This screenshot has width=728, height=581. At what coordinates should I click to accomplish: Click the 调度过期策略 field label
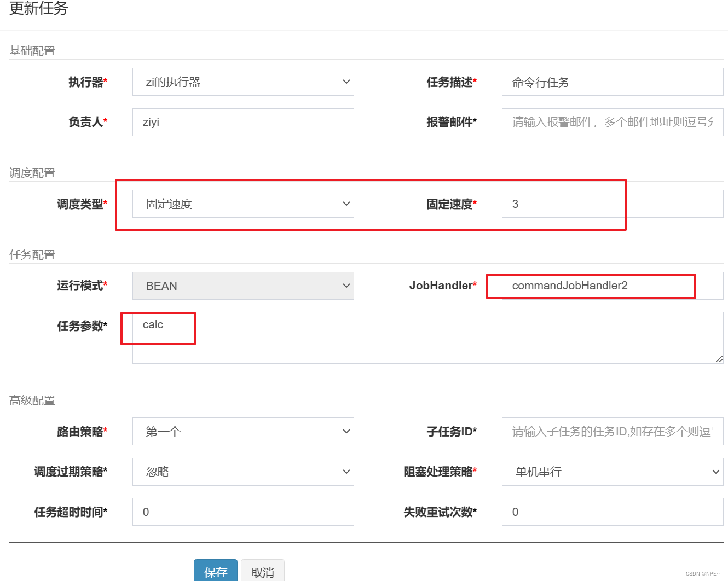[71, 472]
